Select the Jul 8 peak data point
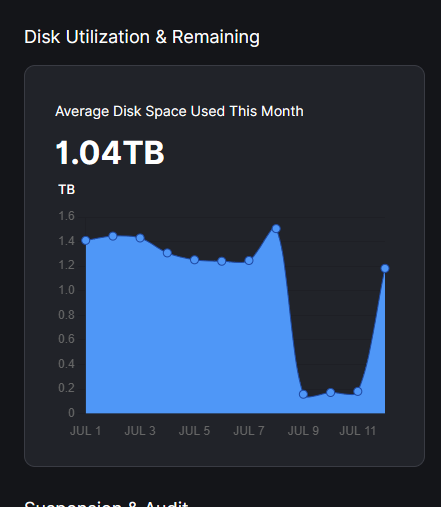Viewport: 441px width, 507px height. 276,229
